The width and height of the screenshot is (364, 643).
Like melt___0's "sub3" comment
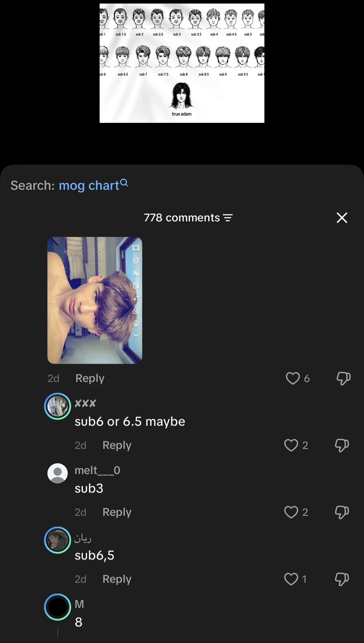point(291,512)
